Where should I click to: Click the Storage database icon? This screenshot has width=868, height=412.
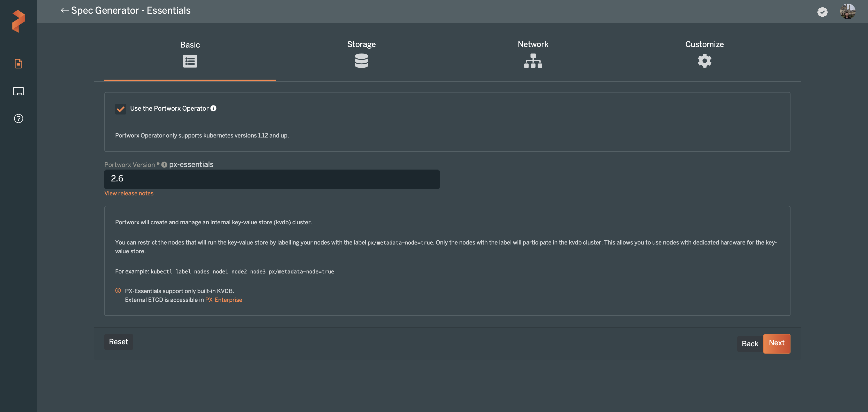[x=361, y=61]
